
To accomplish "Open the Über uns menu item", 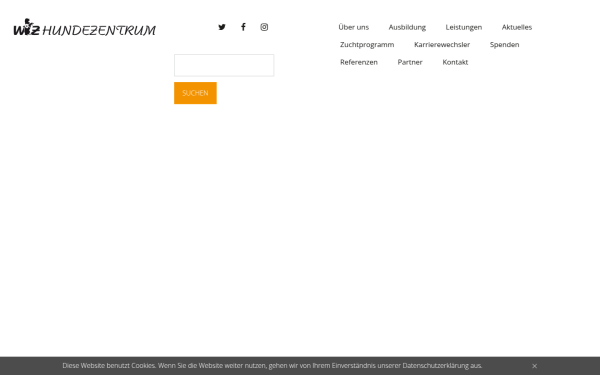I will (354, 27).
